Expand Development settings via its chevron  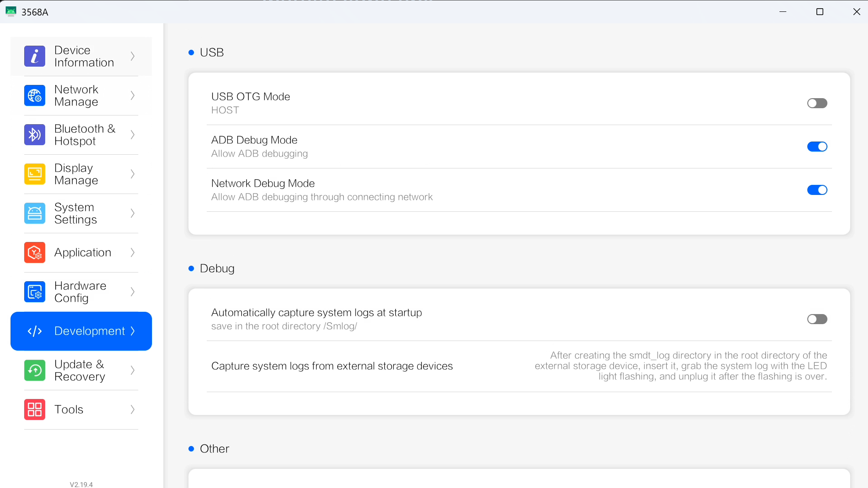coord(132,331)
